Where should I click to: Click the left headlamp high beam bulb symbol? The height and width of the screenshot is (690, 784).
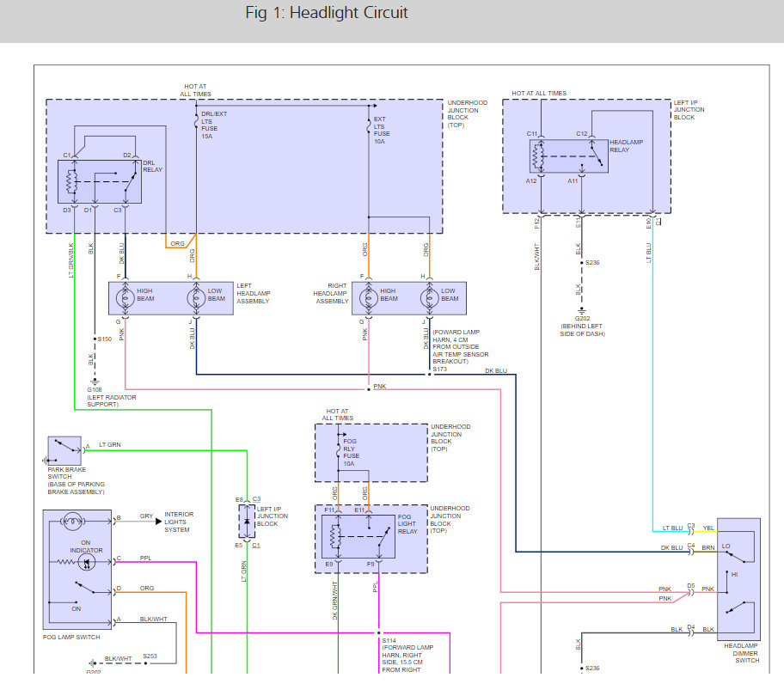coord(125,298)
